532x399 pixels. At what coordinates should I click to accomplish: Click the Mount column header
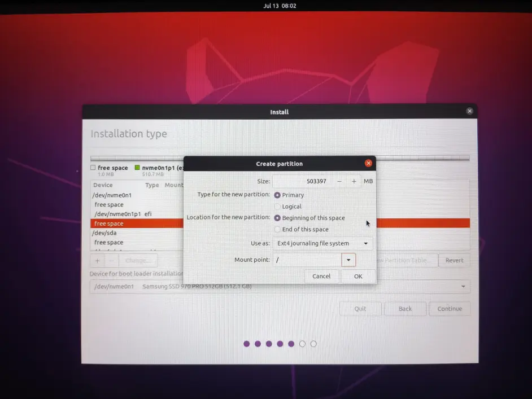point(174,185)
